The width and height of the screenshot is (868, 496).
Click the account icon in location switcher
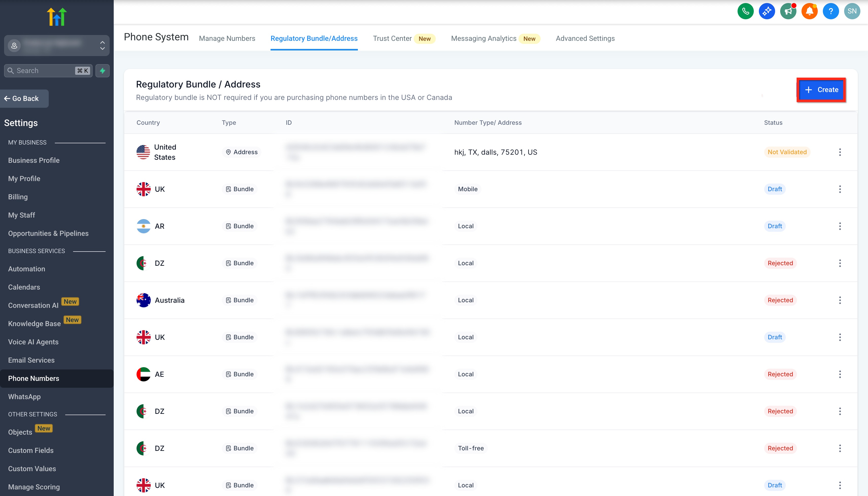pyautogui.click(x=14, y=45)
